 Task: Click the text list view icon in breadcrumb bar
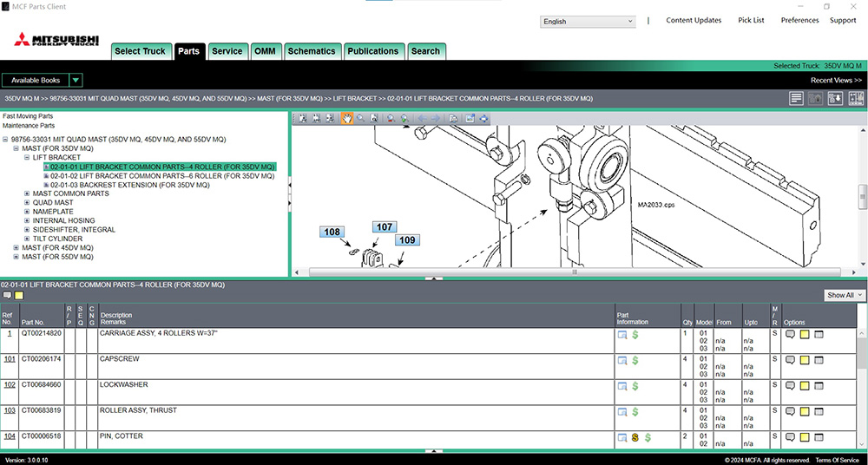pyautogui.click(x=796, y=99)
